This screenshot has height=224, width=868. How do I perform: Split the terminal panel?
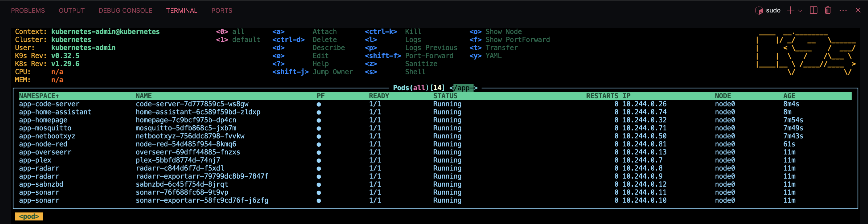[814, 10]
